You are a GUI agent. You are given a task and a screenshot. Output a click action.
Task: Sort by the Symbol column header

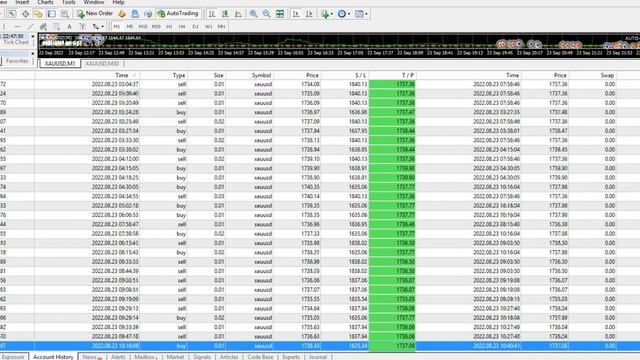pyautogui.click(x=249, y=75)
